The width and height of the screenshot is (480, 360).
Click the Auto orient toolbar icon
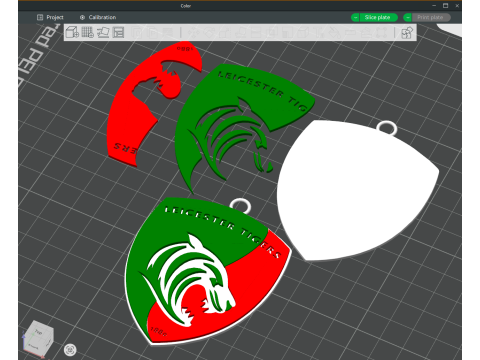[x=103, y=32]
